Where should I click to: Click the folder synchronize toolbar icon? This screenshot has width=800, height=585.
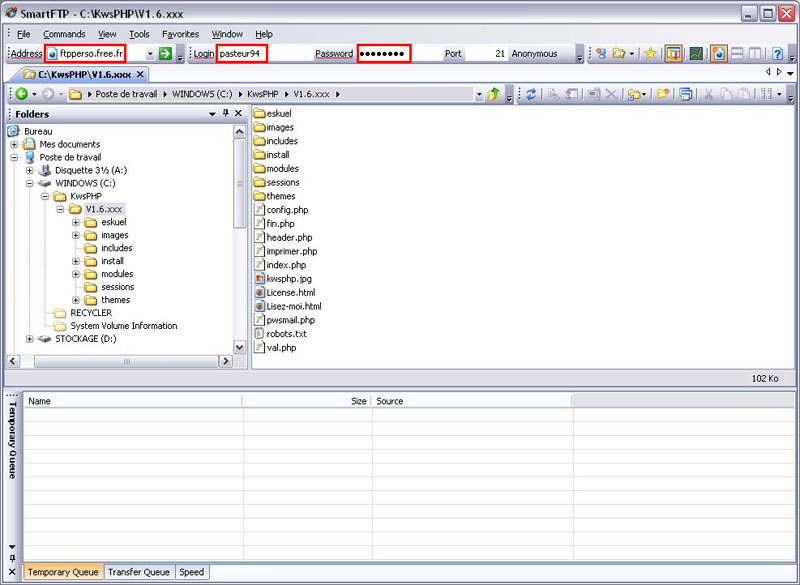(635, 94)
